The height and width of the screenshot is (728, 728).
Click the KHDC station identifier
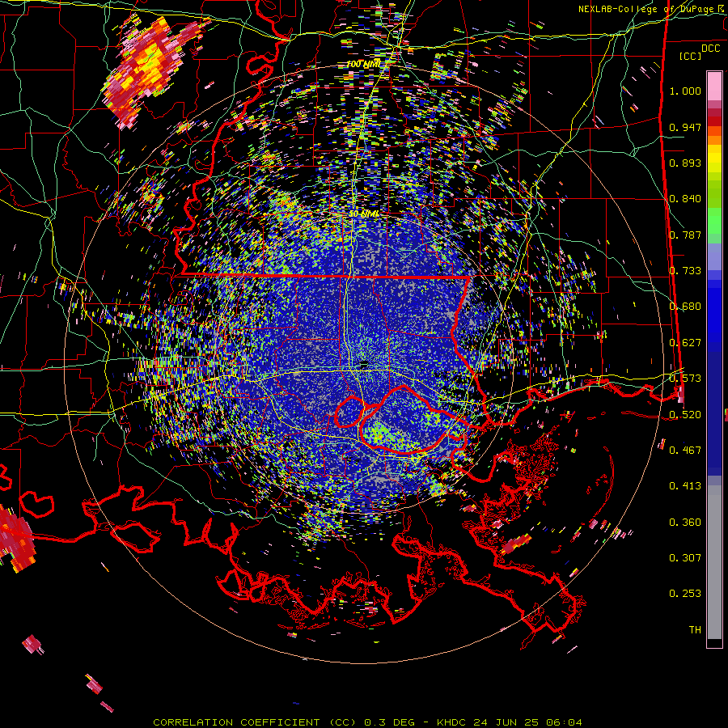(452, 722)
